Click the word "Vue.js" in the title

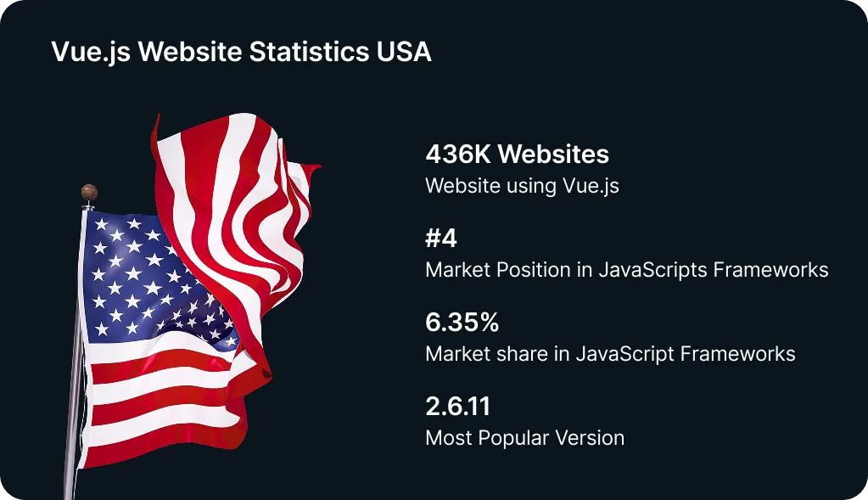[91, 52]
